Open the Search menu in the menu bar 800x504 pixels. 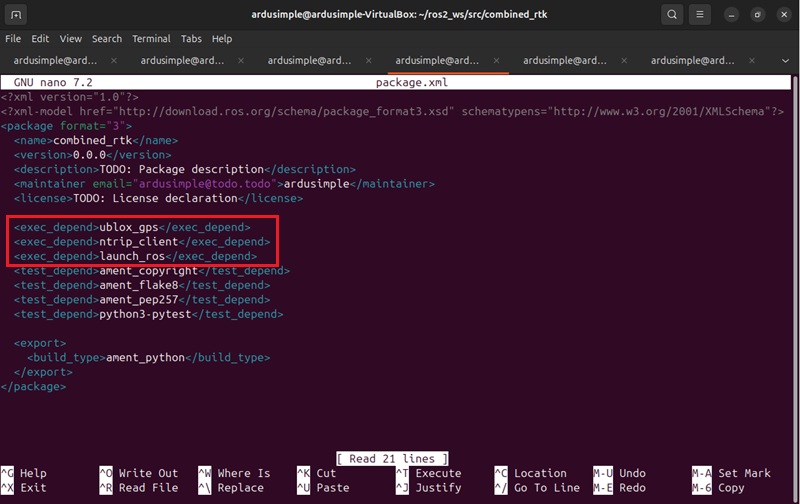[107, 38]
